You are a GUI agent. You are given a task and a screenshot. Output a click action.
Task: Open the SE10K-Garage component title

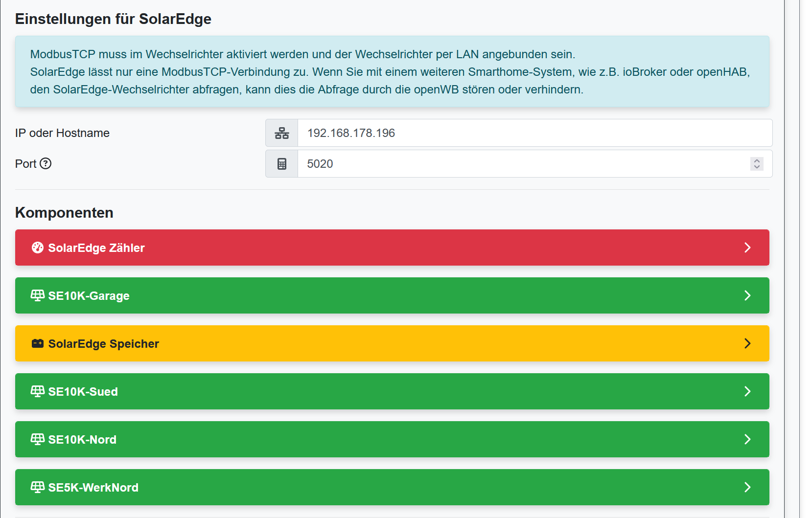pyautogui.click(x=89, y=296)
